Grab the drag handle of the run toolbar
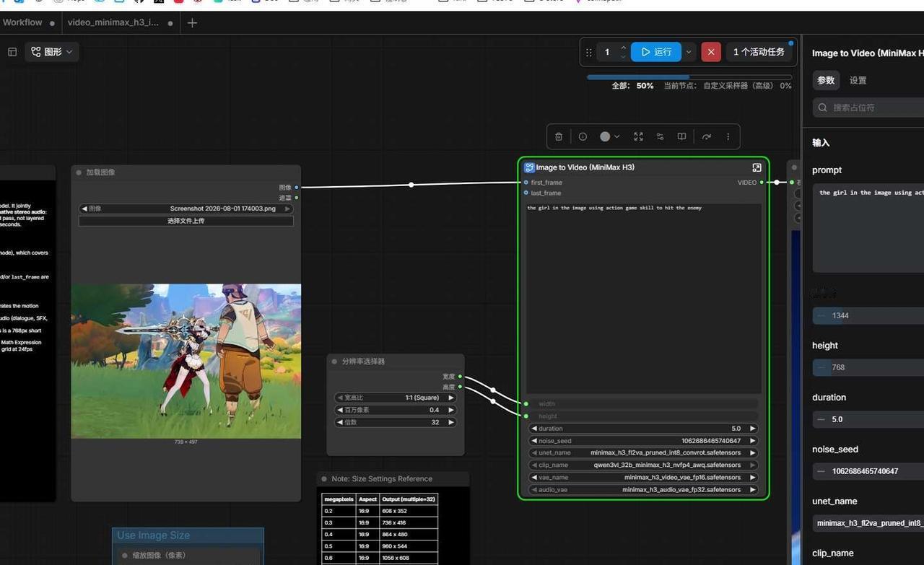 click(589, 52)
